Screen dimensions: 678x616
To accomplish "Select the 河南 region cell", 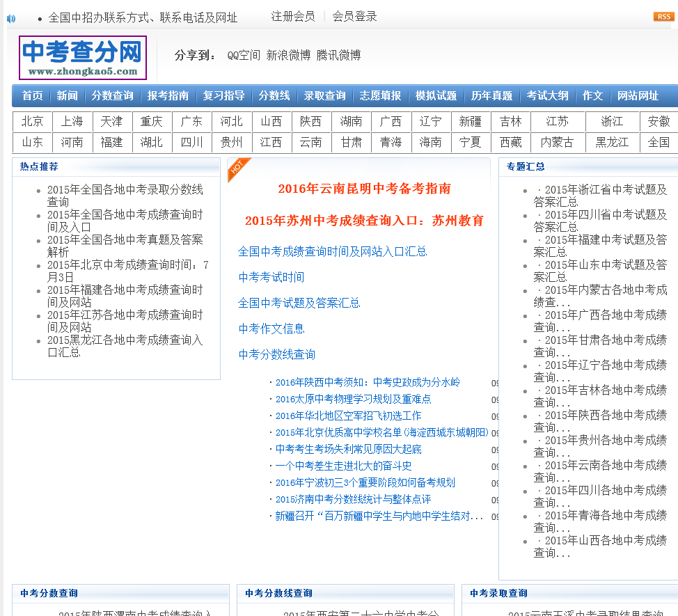I will pyautogui.click(x=72, y=142).
